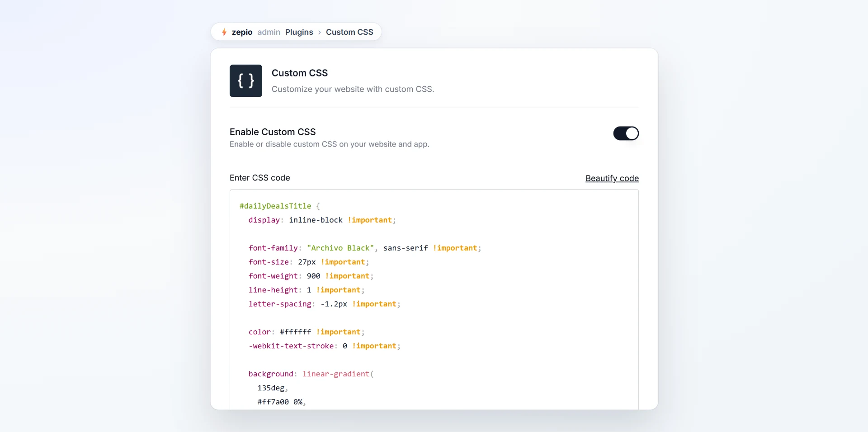
Task: Click the Beautify code link
Action: pyautogui.click(x=612, y=178)
